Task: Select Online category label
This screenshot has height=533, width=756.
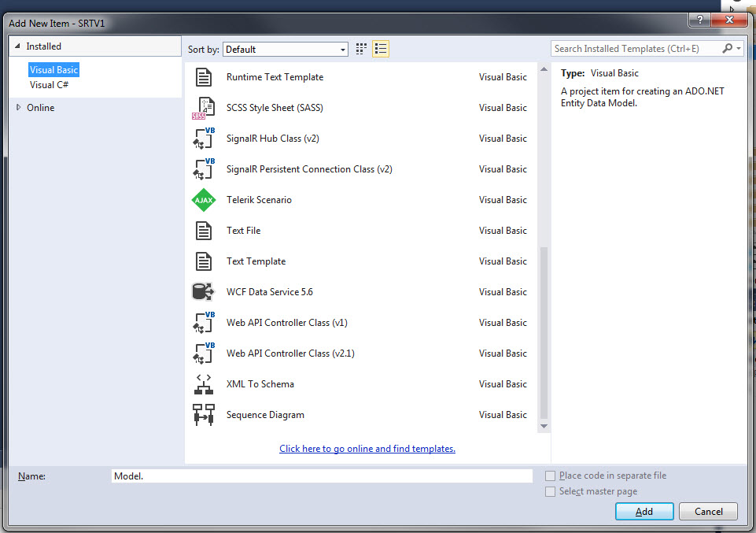Action: coord(40,108)
